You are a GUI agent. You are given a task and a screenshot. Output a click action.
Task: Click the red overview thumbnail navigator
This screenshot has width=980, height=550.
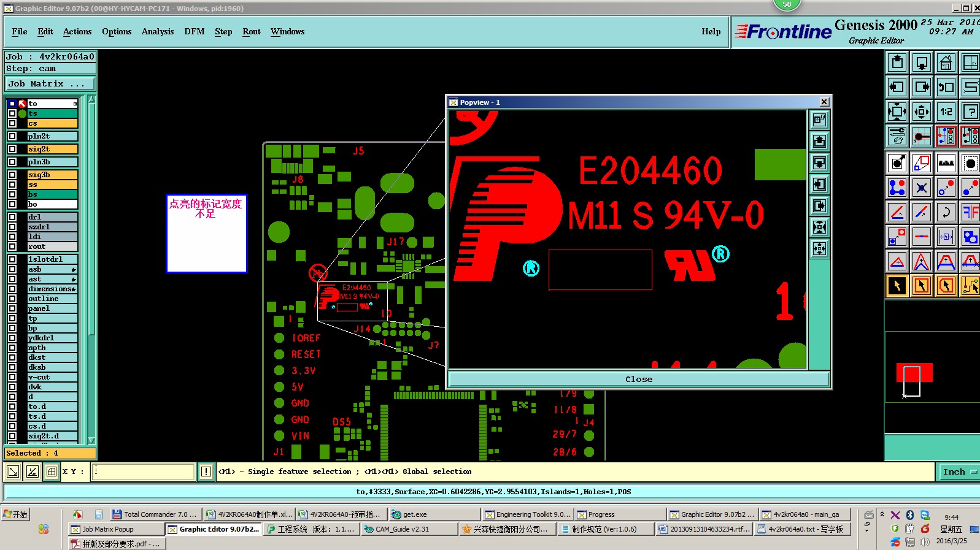(x=914, y=373)
